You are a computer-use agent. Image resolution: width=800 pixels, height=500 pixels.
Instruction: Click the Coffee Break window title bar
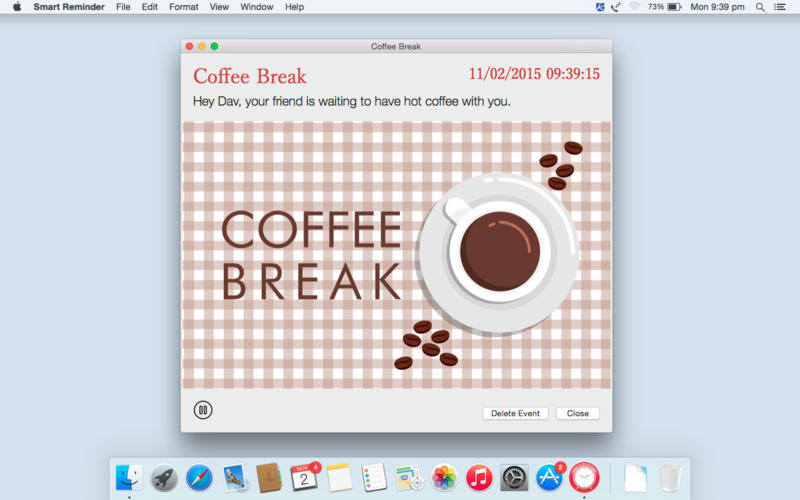[396, 46]
